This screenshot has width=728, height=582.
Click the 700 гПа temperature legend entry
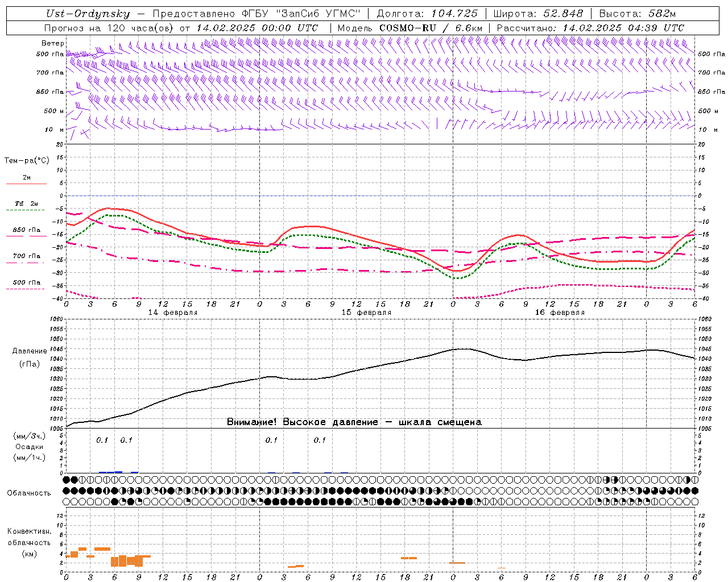tap(26, 256)
